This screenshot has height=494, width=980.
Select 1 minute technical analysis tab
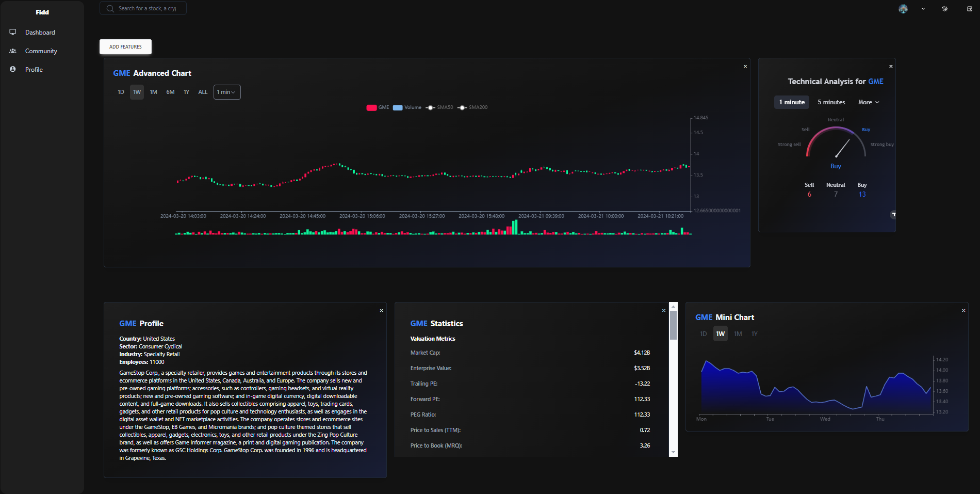[792, 102]
